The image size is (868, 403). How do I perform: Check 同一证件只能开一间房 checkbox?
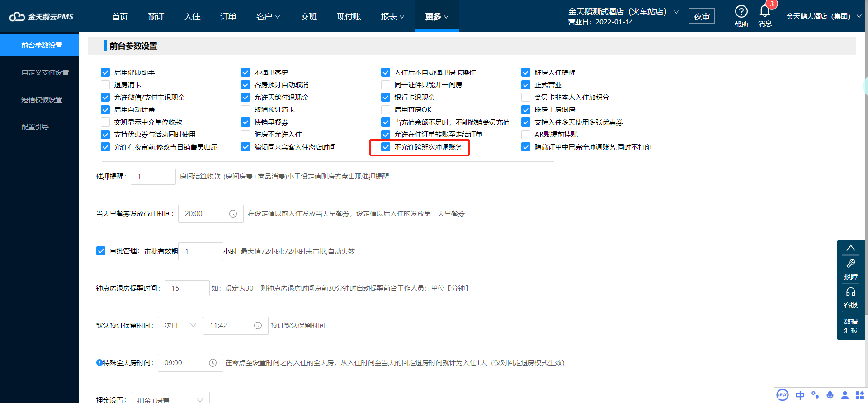[386, 85]
